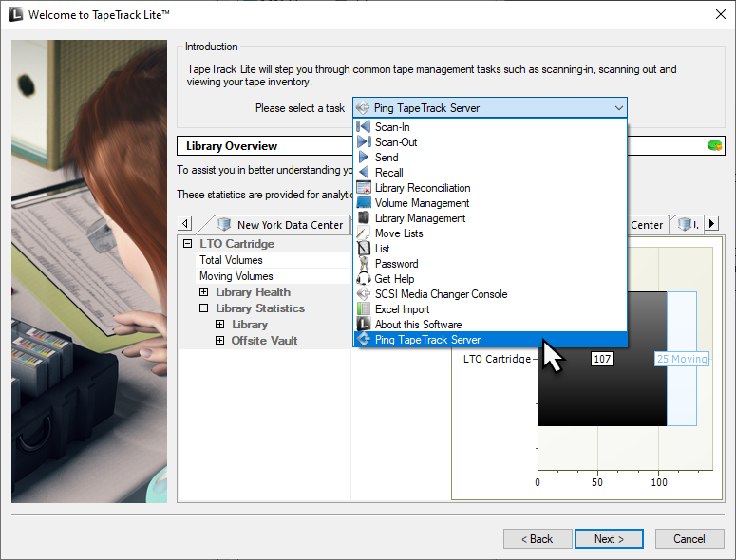Click the green pie chart icon in Library Overview
Viewport: 736px width, 560px height.
point(715,145)
